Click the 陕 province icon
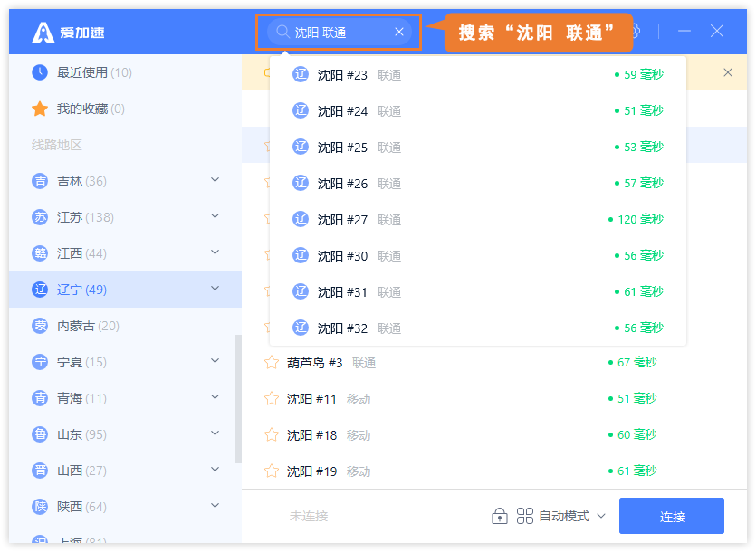This screenshot has width=756, height=552. click(x=40, y=506)
